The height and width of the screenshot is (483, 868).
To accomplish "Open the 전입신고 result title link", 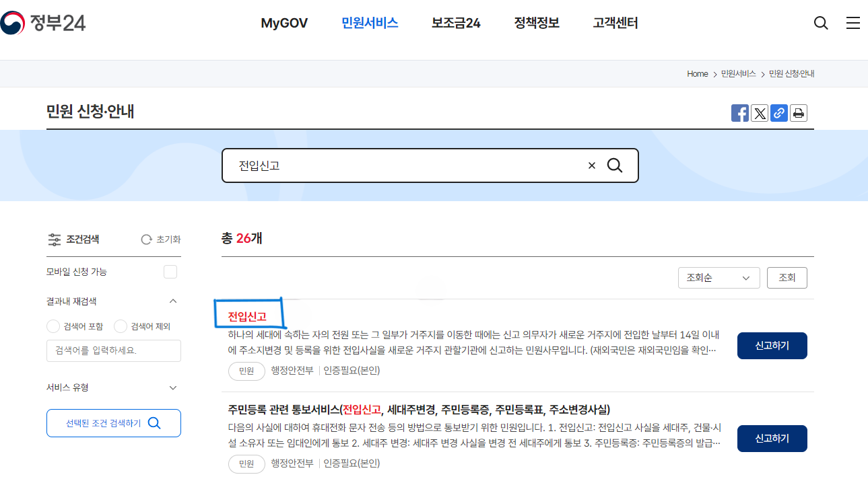I will pyautogui.click(x=247, y=316).
